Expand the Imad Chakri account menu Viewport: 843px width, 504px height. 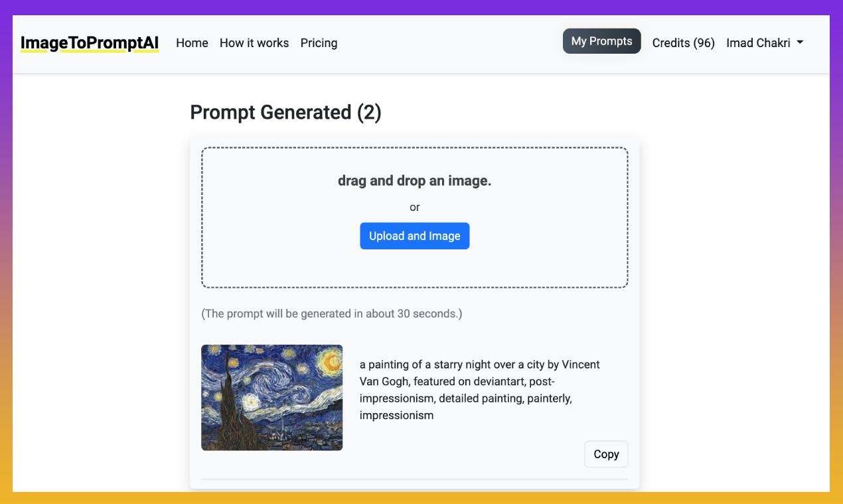[x=765, y=43]
